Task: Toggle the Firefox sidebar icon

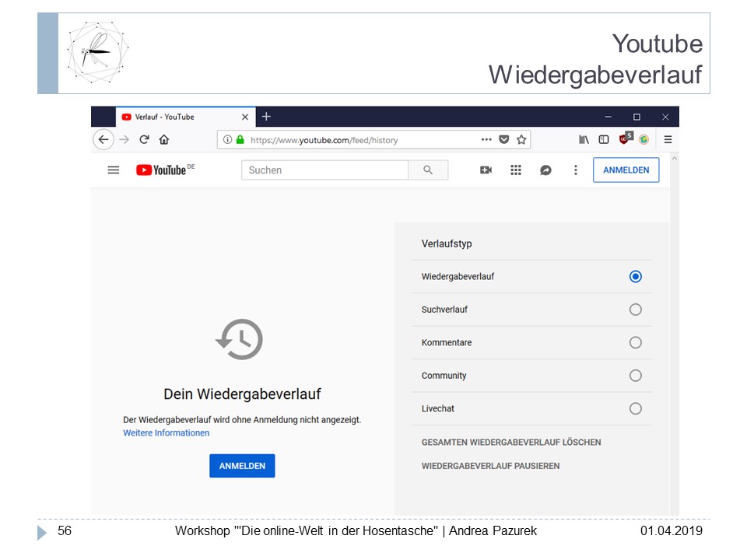Action: coord(604,139)
